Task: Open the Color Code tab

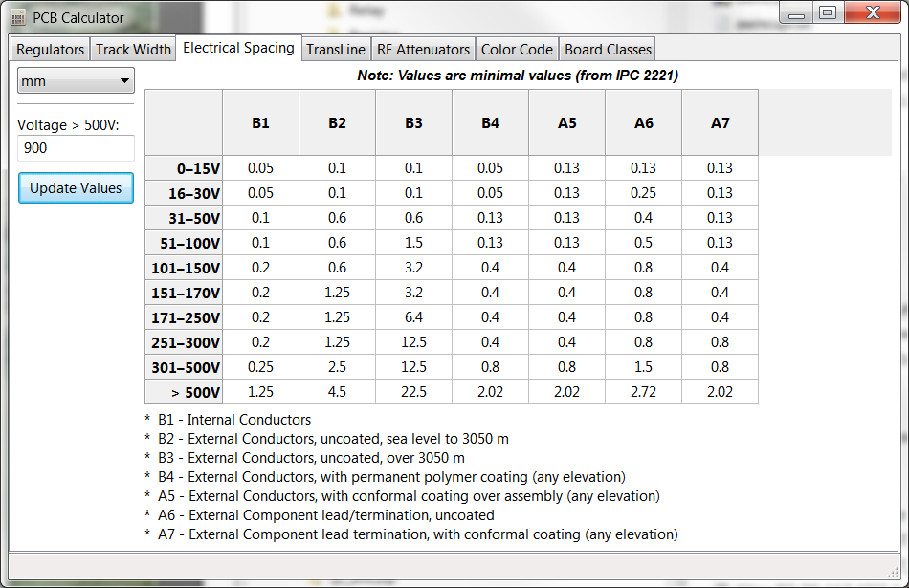Action: (x=517, y=50)
